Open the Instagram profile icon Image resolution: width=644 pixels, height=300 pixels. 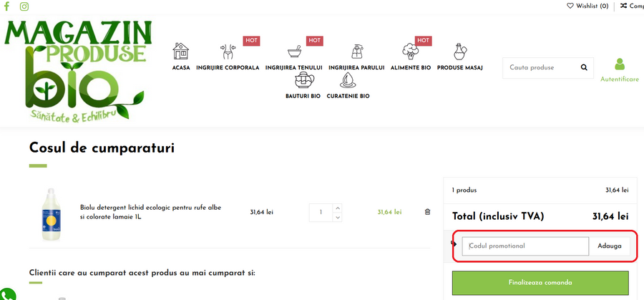coord(24,6)
